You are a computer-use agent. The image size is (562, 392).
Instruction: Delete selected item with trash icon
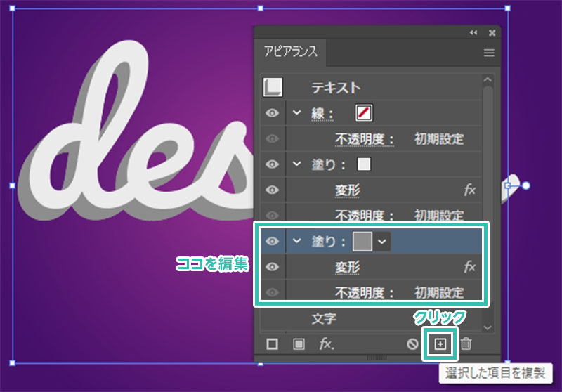(x=466, y=344)
